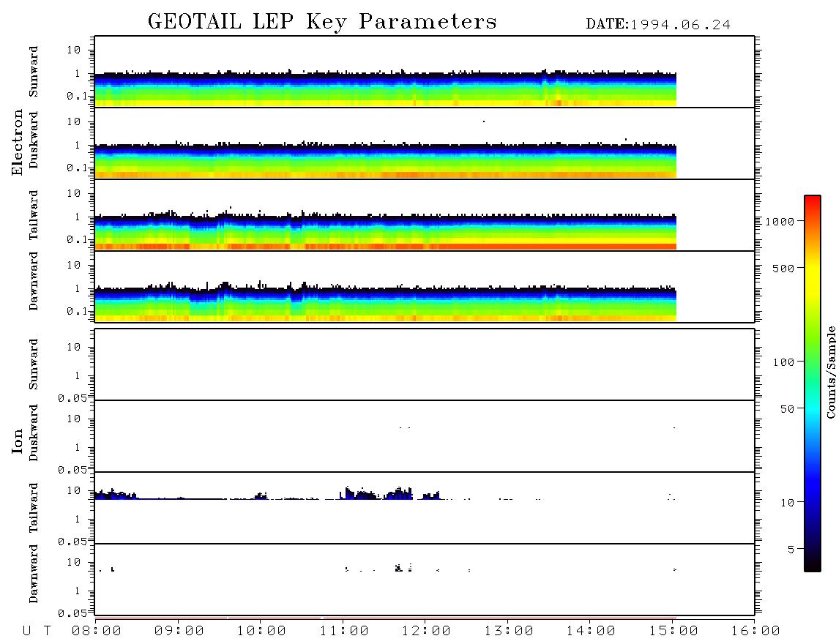Click the Electron Dawnward 0.1 axis tick label
The image size is (836, 644).
click(x=77, y=311)
